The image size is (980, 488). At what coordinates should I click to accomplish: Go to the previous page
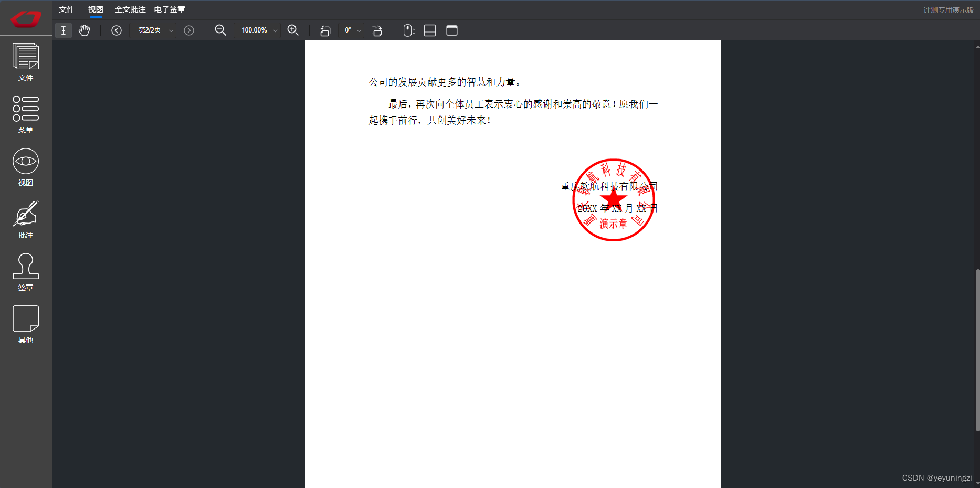click(117, 30)
